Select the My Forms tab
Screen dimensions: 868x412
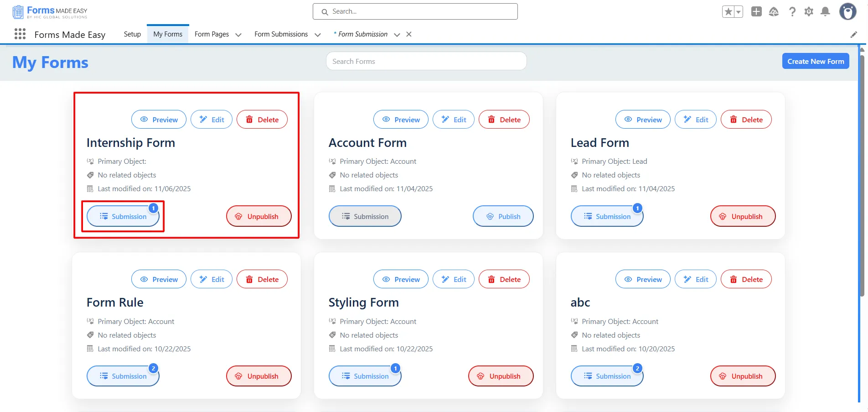168,34
